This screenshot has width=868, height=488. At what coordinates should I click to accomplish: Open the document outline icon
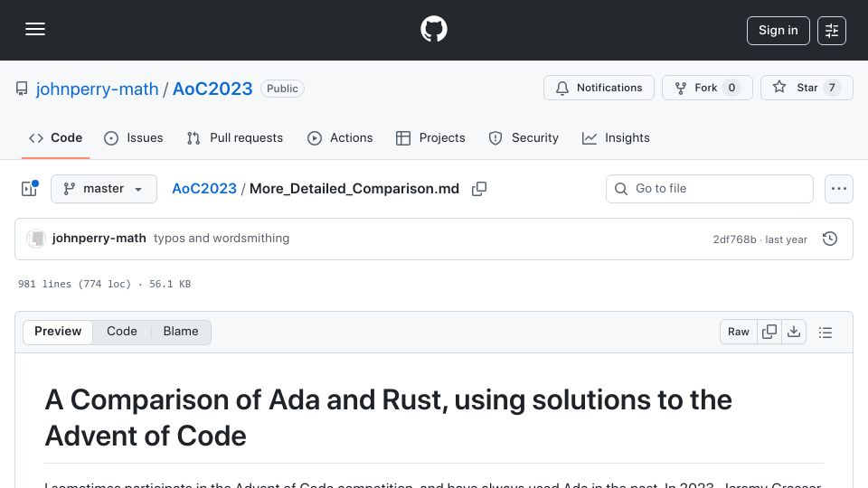click(x=826, y=332)
